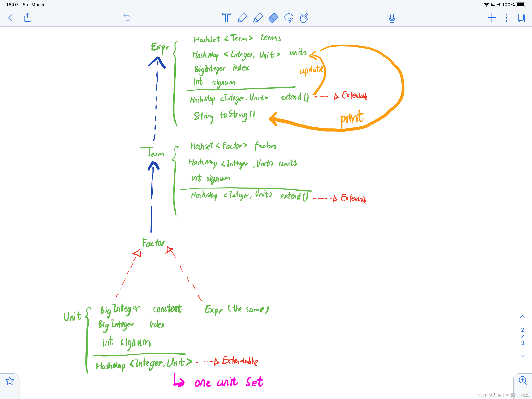Viewport: 532px width, 399px height.
Task: Click the add new page button
Action: [x=491, y=18]
